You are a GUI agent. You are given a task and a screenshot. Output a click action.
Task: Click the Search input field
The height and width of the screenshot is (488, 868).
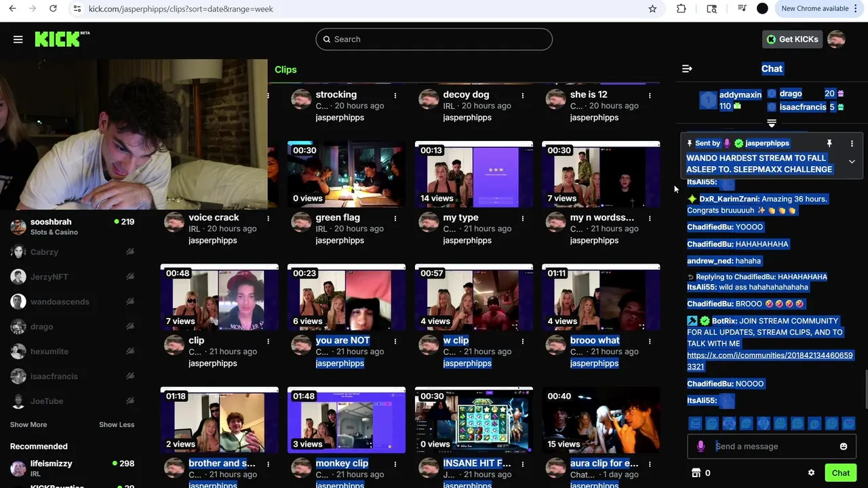click(x=434, y=39)
